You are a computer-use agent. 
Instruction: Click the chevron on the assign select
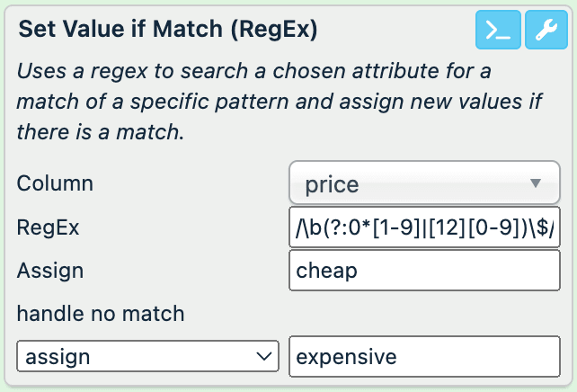pos(263,356)
